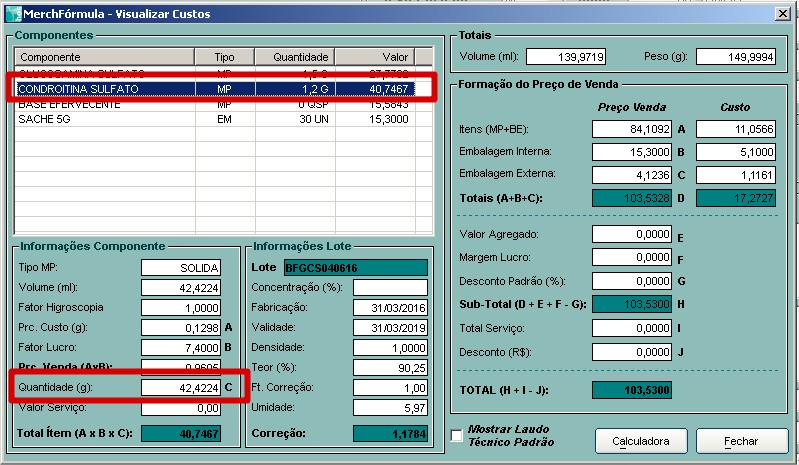Click the MerchFórmula title bar app icon

click(12, 11)
